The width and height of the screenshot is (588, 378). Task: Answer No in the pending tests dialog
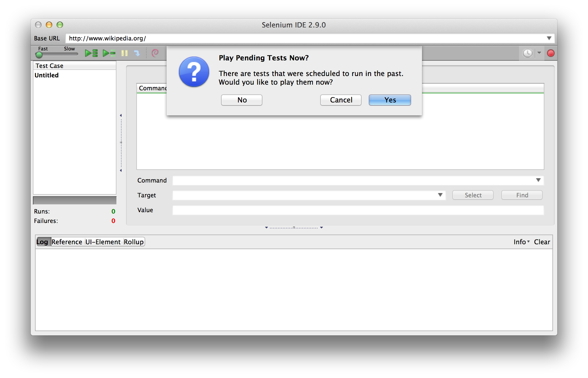242,100
